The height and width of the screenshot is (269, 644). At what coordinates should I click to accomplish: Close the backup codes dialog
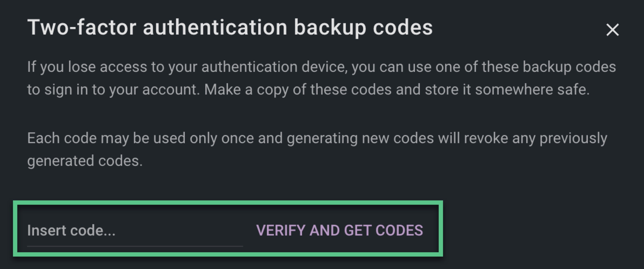(x=612, y=30)
